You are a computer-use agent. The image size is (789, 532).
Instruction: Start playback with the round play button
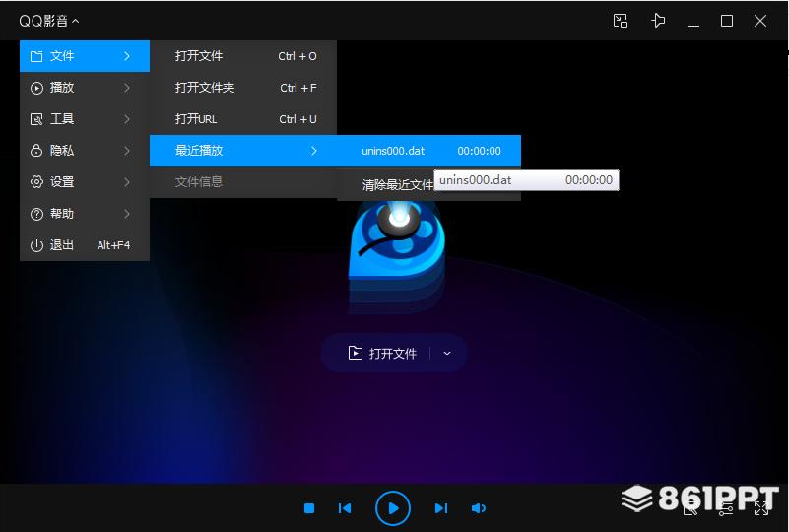click(x=393, y=508)
